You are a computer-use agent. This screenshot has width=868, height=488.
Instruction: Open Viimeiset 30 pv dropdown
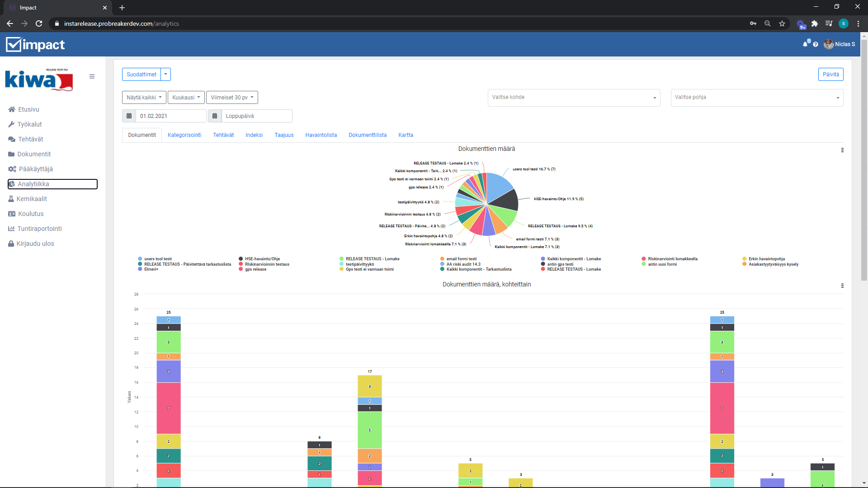232,98
